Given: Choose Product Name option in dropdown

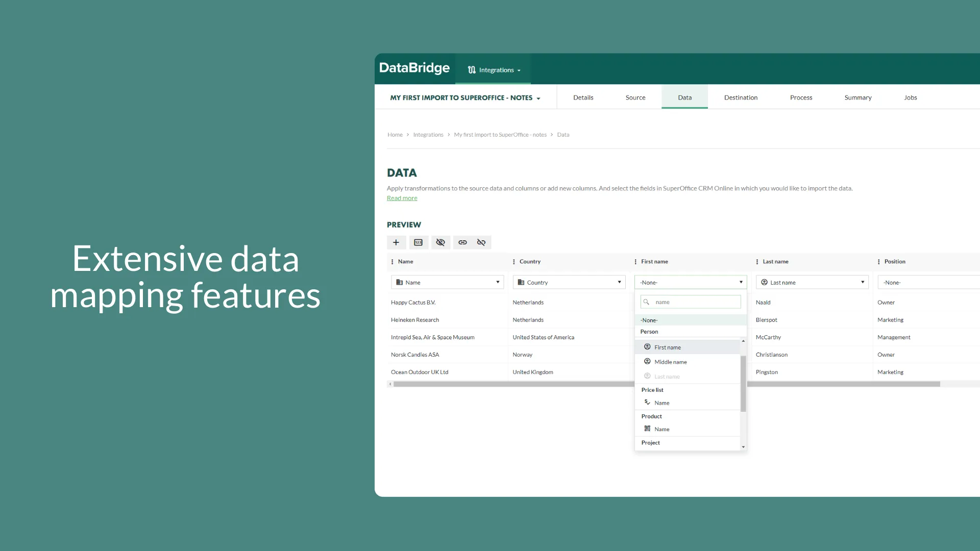Looking at the screenshot, I should (x=661, y=429).
